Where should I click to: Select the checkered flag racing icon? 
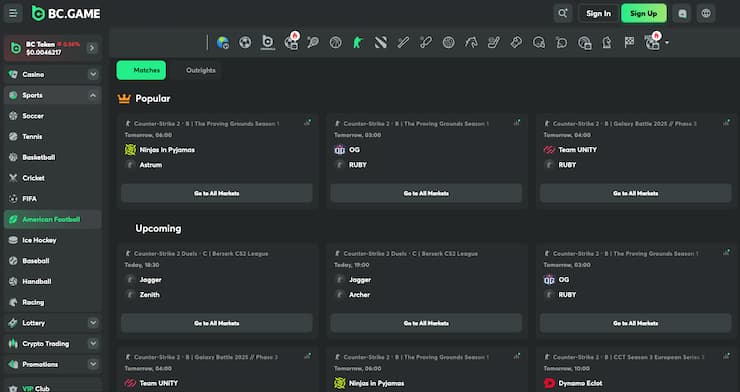coord(629,42)
